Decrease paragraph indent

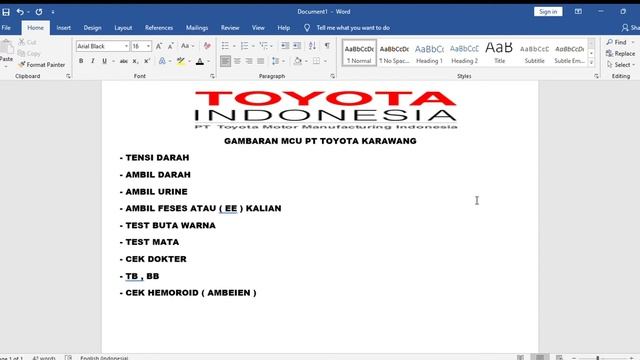(285, 46)
